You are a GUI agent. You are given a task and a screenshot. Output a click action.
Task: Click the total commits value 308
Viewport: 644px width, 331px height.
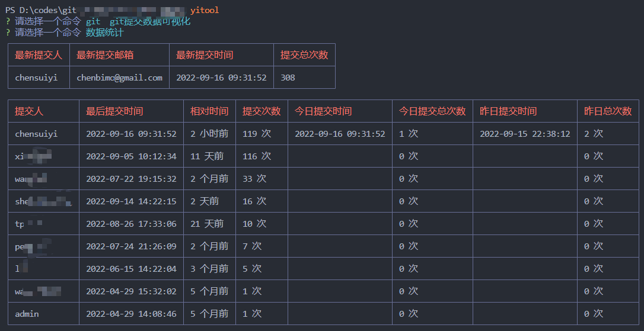pos(288,78)
